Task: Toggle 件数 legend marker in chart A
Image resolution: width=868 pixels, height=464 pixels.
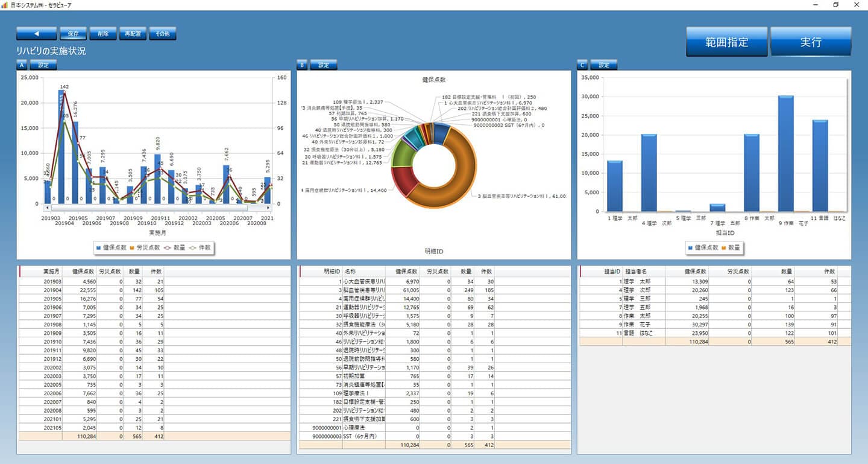Action: (x=193, y=247)
